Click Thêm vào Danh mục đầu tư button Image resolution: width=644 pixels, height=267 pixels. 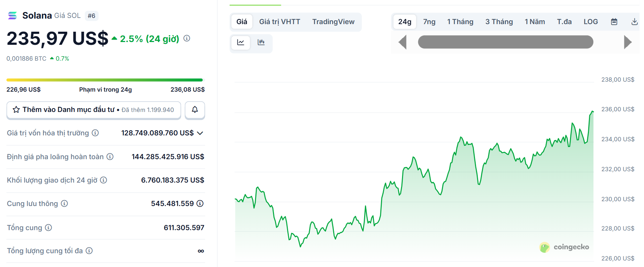tap(94, 110)
